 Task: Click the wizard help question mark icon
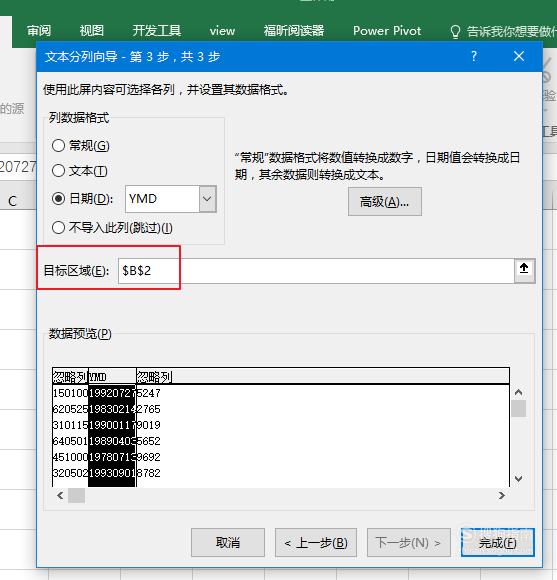tap(474, 56)
